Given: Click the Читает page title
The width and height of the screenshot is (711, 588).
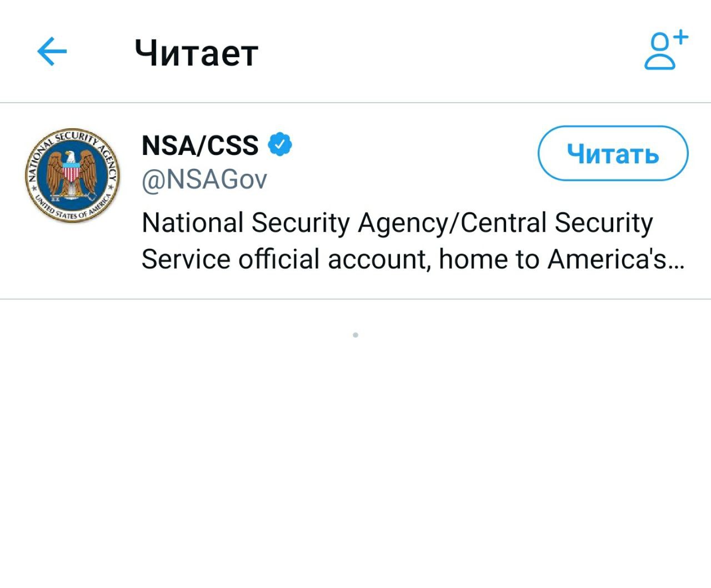Looking at the screenshot, I should coord(197,53).
